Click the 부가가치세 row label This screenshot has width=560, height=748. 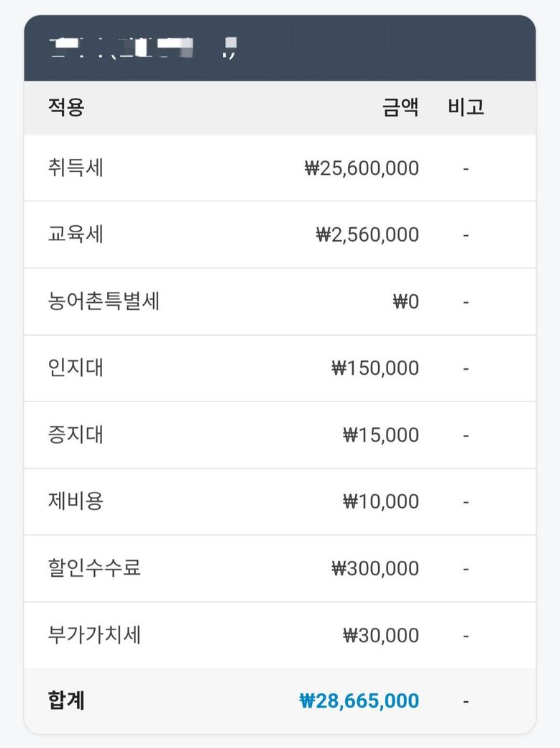(94, 635)
